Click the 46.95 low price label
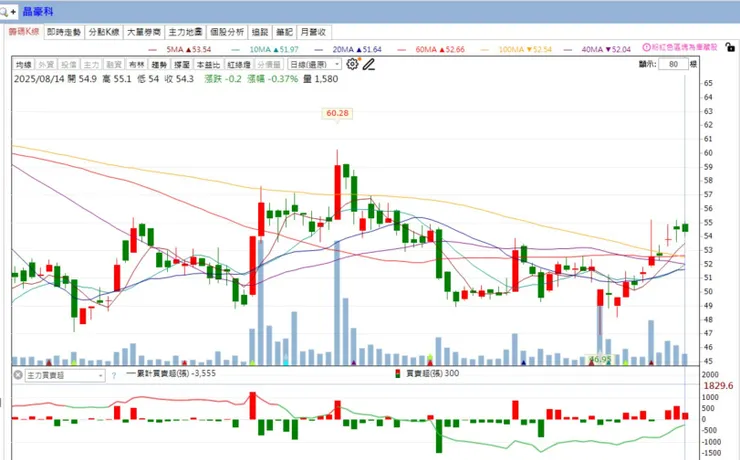The width and height of the screenshot is (740, 460). click(600, 360)
